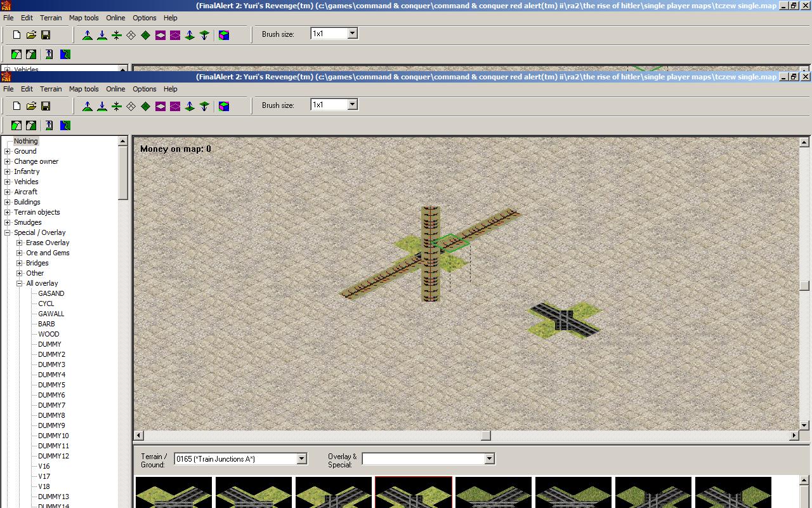This screenshot has height=508, width=812.
Task: Select the Lower ground tool in front window
Action: (x=102, y=106)
